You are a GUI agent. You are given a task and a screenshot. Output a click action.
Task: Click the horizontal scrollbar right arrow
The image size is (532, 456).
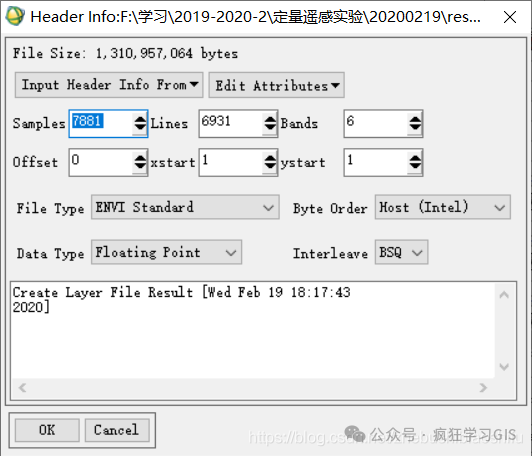483,387
